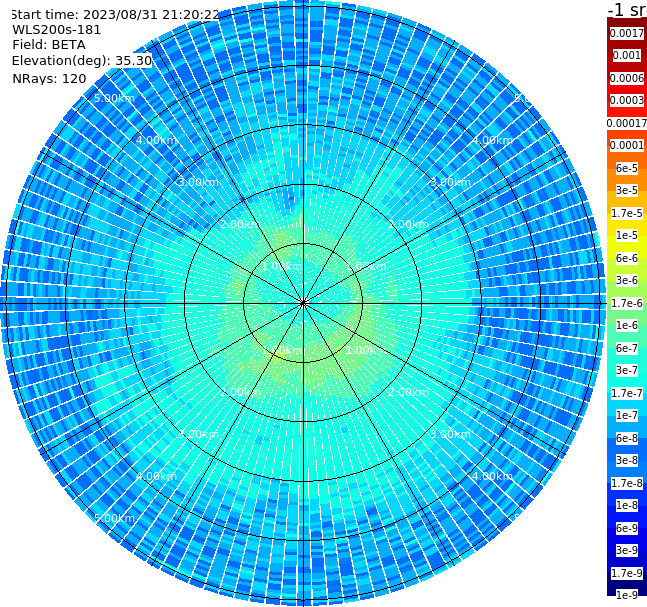Screen dimensions: 647x607
Task: Click the NRays: 120 label
Action: pyautogui.click(x=49, y=78)
